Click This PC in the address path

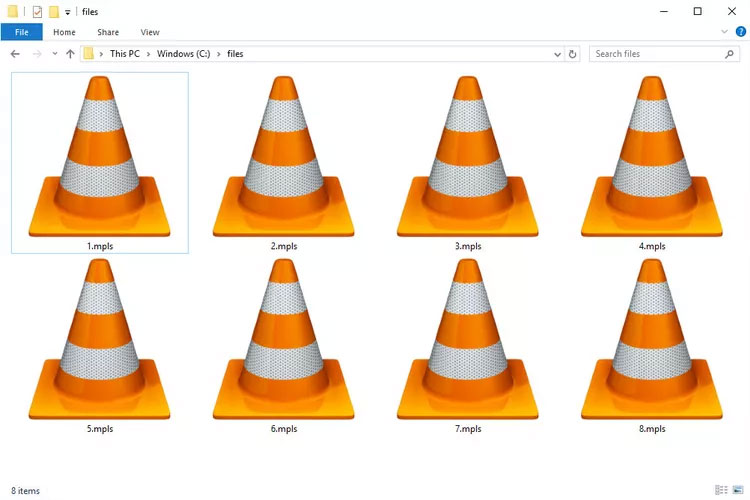coord(125,54)
